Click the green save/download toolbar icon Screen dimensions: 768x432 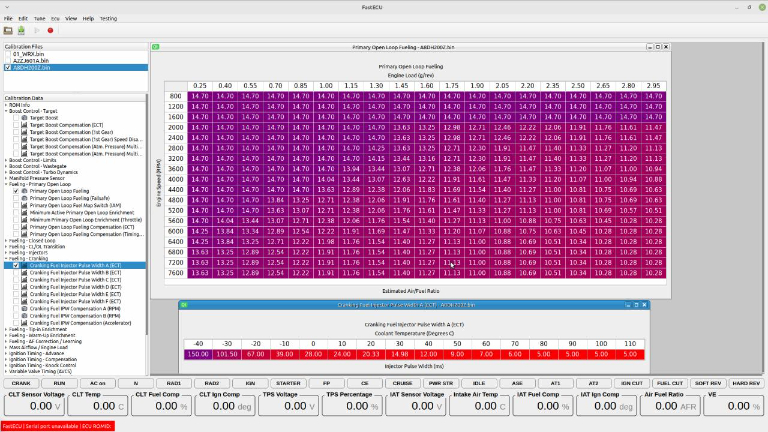pyautogui.click(x=21, y=30)
